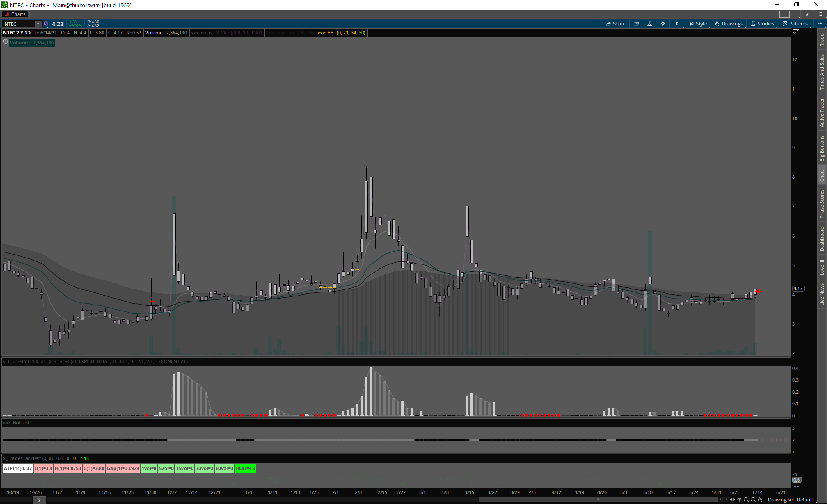Toggle the pin icon in top bar
The width and height of the screenshot is (827, 504).
tap(807, 14)
